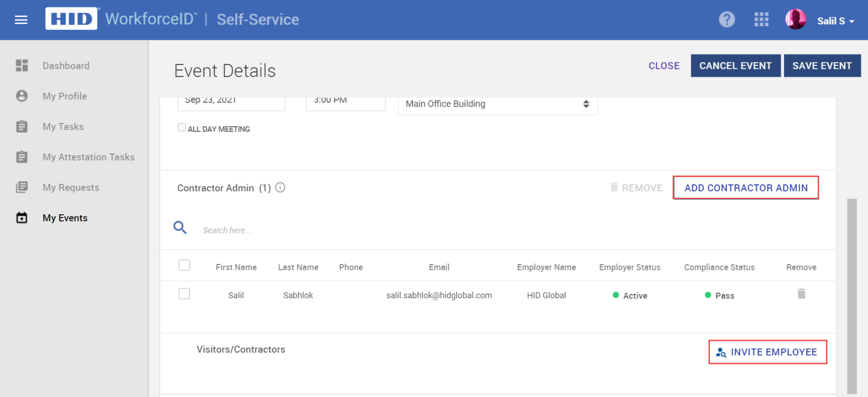Click ADD CONTRACTOR ADMIN button
868x397 pixels.
point(746,188)
